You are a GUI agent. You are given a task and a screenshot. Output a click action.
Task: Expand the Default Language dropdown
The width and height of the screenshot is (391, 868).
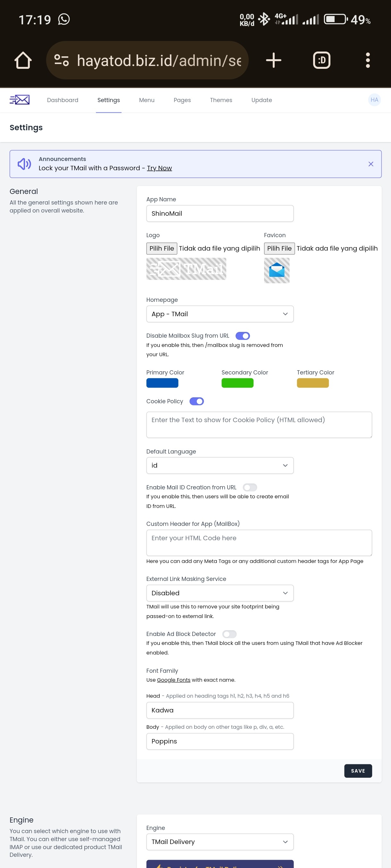pos(220,465)
